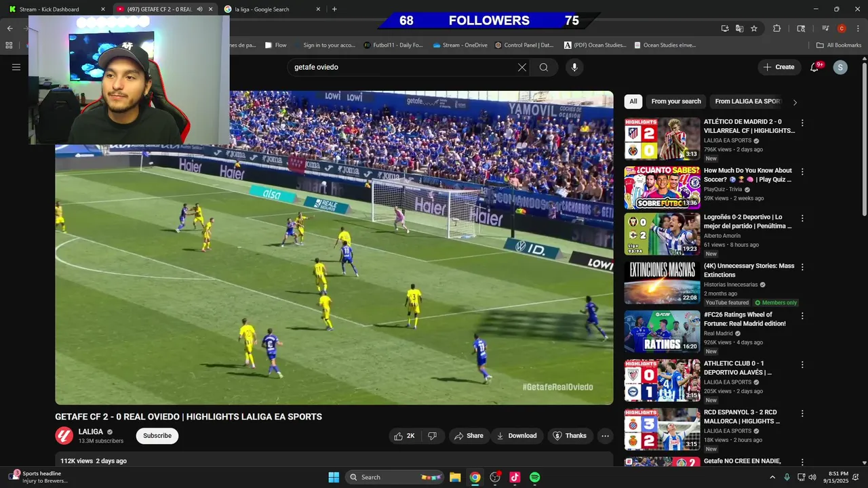
Task: Close the YouTube GETAFE tab
Action: [x=210, y=9]
